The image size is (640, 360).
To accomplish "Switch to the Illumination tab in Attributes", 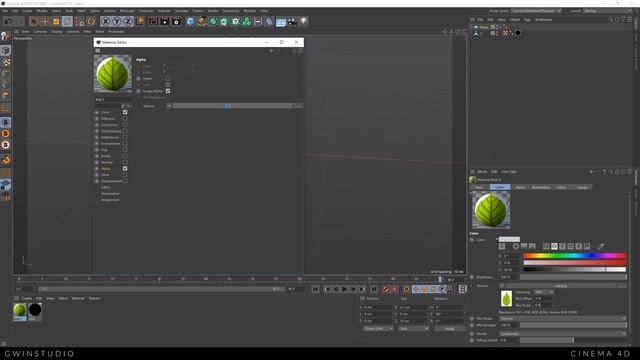I will pyautogui.click(x=541, y=187).
